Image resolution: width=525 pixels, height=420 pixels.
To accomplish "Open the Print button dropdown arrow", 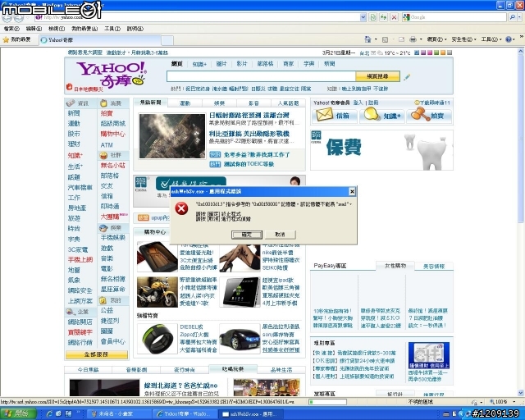I will (421, 39).
